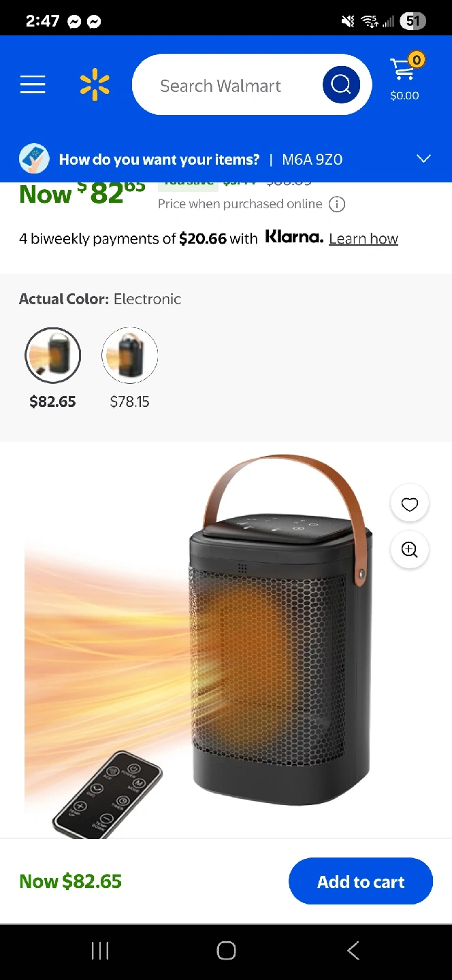452x980 pixels.
Task: Zoom product image with magnifier plus icon
Action: pos(409,550)
